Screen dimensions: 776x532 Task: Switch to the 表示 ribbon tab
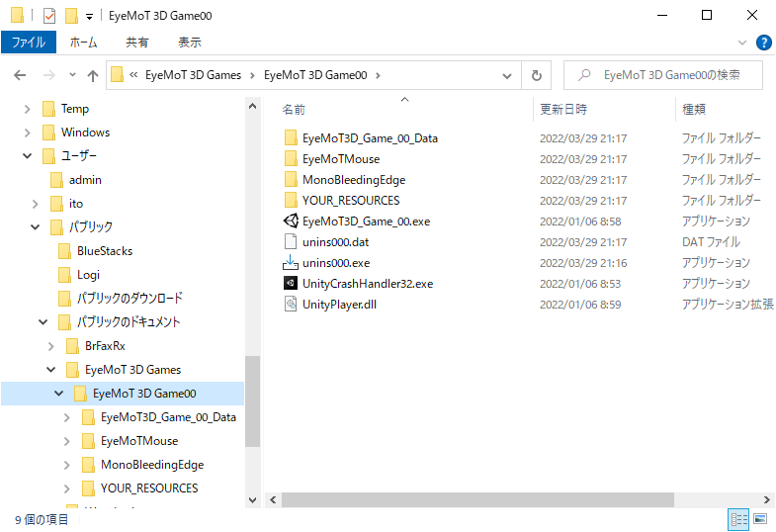[x=190, y=43]
